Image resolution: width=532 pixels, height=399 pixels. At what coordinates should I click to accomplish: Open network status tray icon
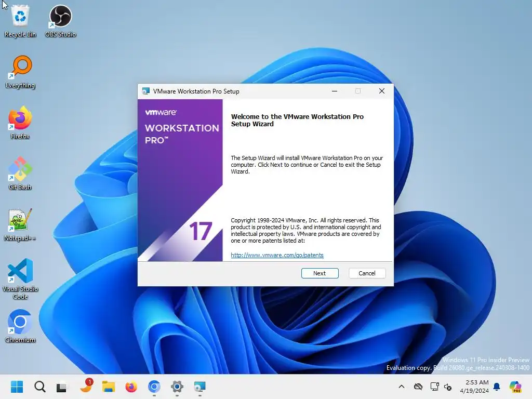pos(435,387)
